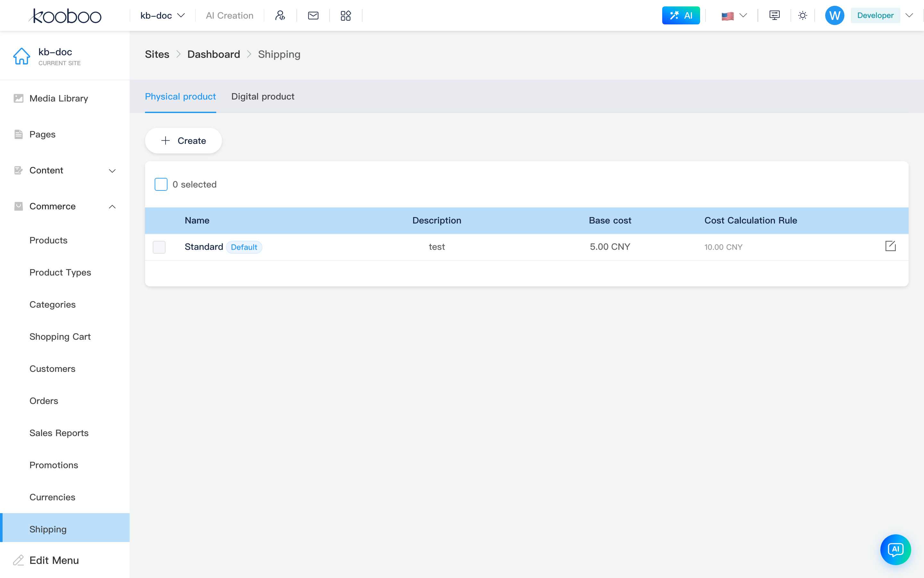Collapse the Commerce section chevron
Image resolution: width=924 pixels, height=578 pixels.
click(112, 206)
